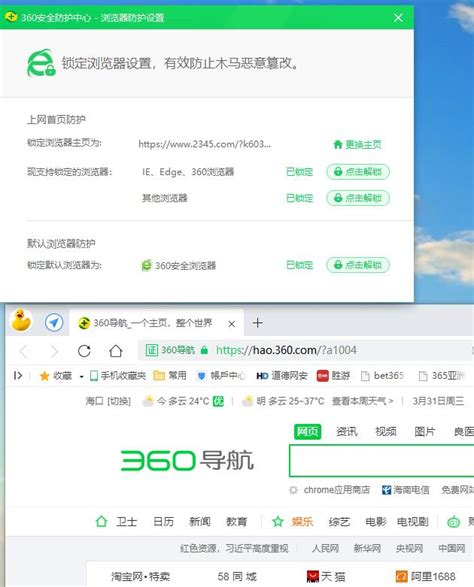
Task: Open 人民网 link
Action: [325, 548]
